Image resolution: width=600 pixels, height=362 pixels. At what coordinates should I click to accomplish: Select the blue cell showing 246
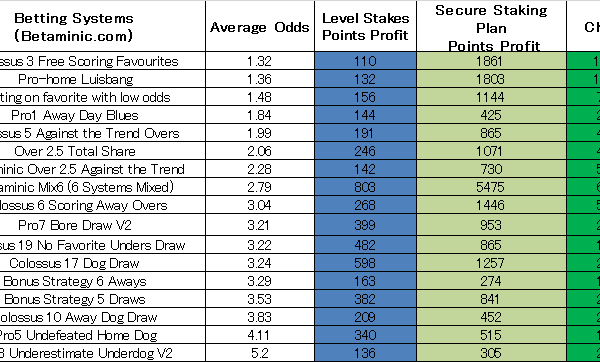[x=365, y=151]
